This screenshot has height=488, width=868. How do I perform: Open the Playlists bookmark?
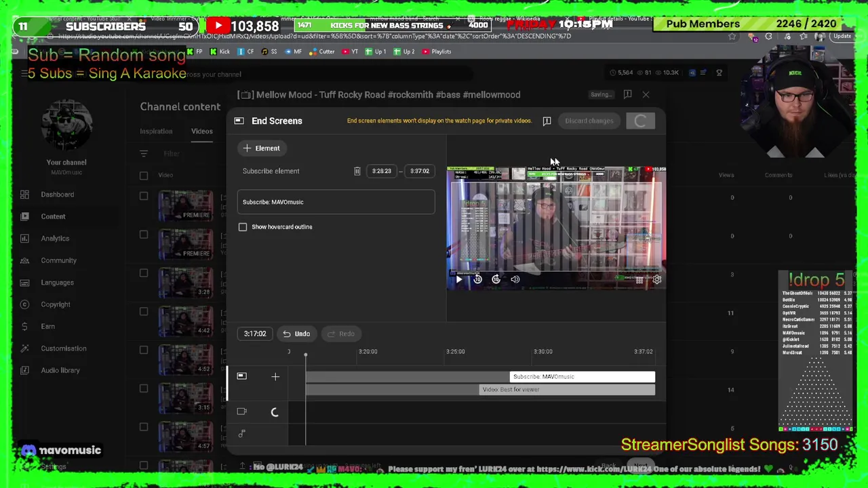(x=436, y=52)
